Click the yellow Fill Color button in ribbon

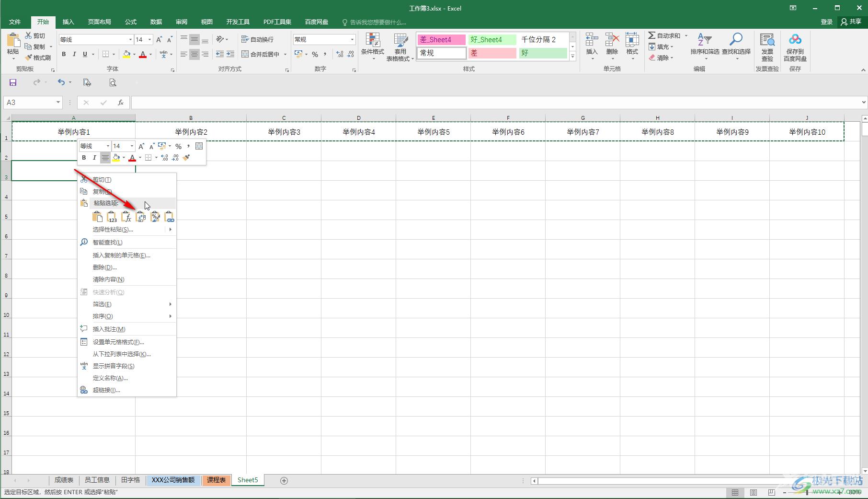click(126, 54)
